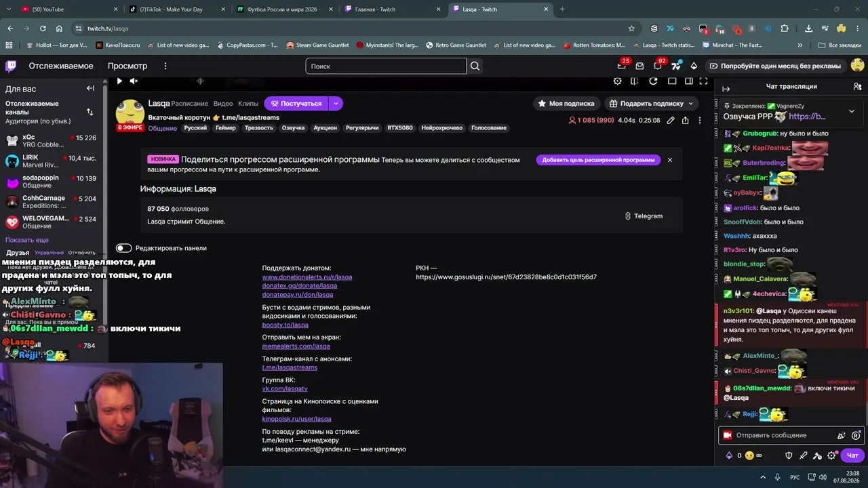
Task: Open chat community users list
Action: point(857,87)
